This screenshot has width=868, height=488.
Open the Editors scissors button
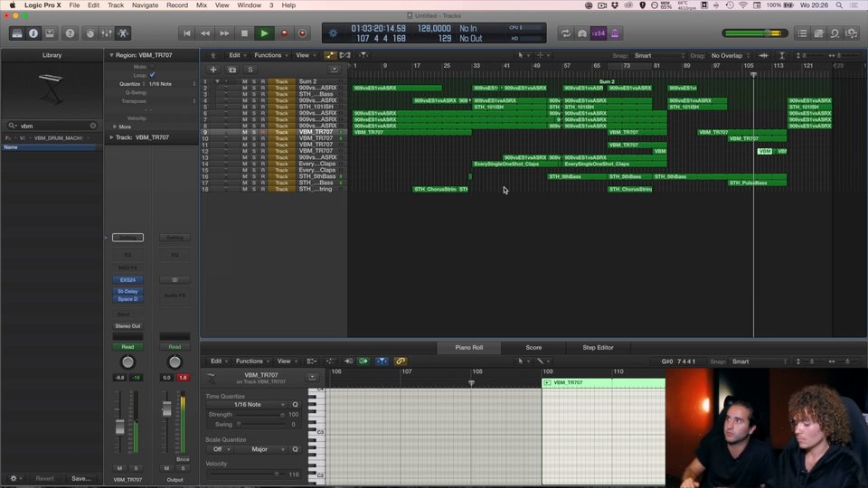pos(123,33)
